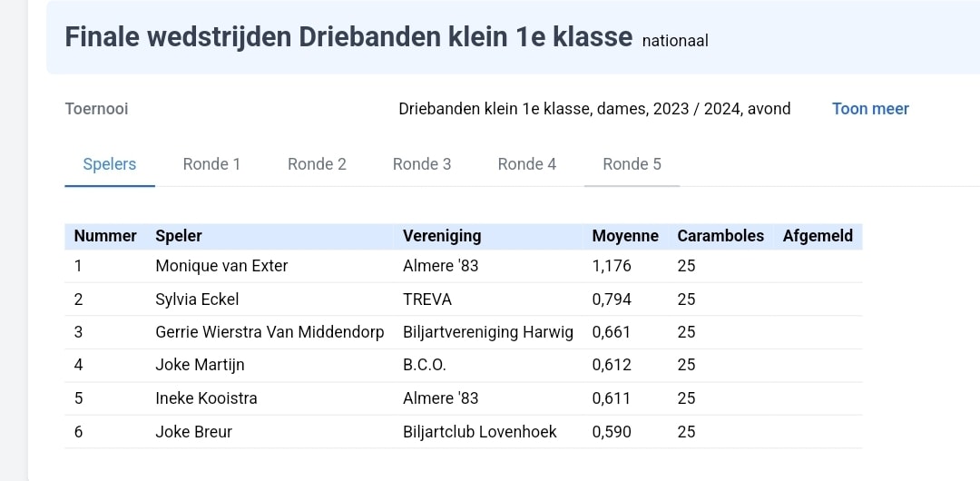Go to the Ronde 5 tab
980x481 pixels.
tap(632, 164)
